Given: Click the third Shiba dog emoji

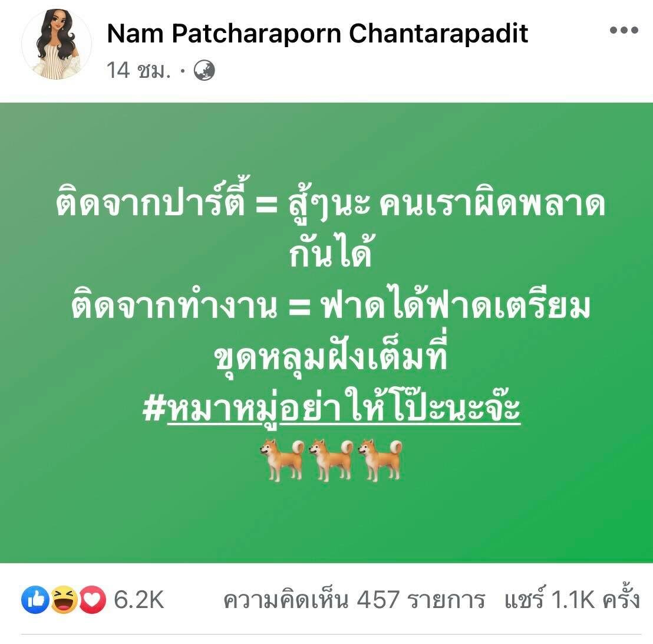Looking at the screenshot, I should [380, 459].
